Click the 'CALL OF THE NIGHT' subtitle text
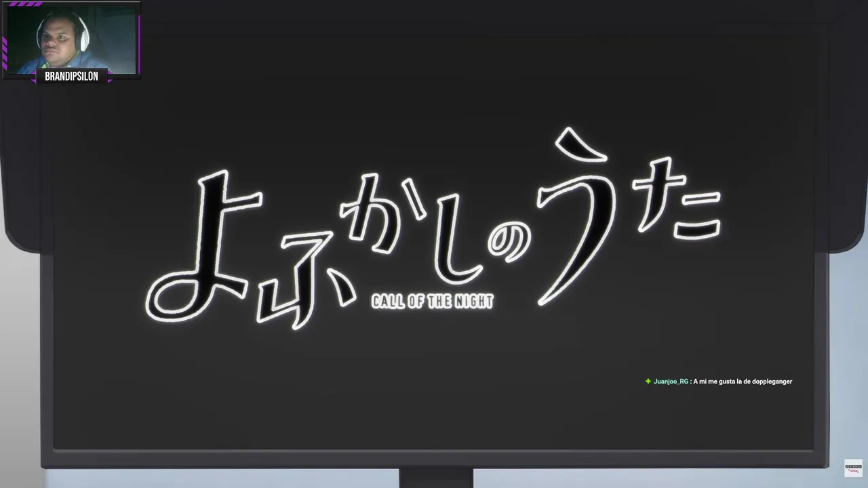This screenshot has height=488, width=868. [433, 302]
